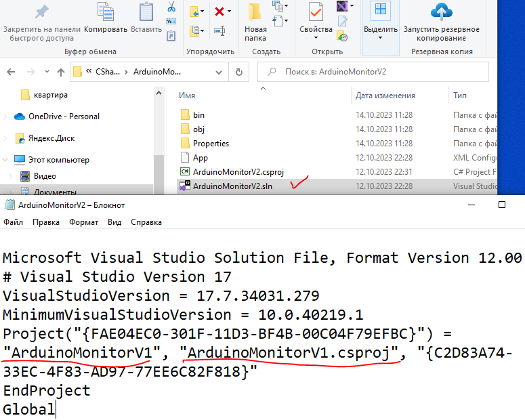Open Recent locations dropdown arrow
The image size is (525, 420).
47,71
